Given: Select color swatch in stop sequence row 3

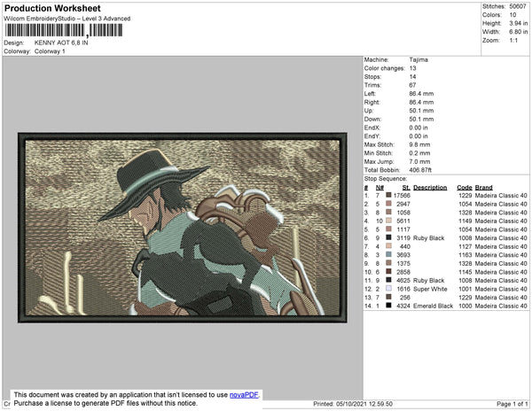Looking at the screenshot, I should 388,213.
